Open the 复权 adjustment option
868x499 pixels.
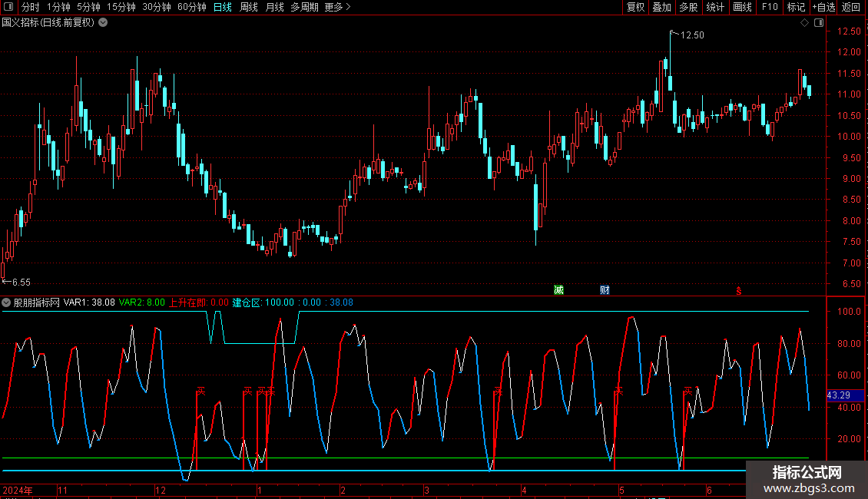tap(635, 7)
